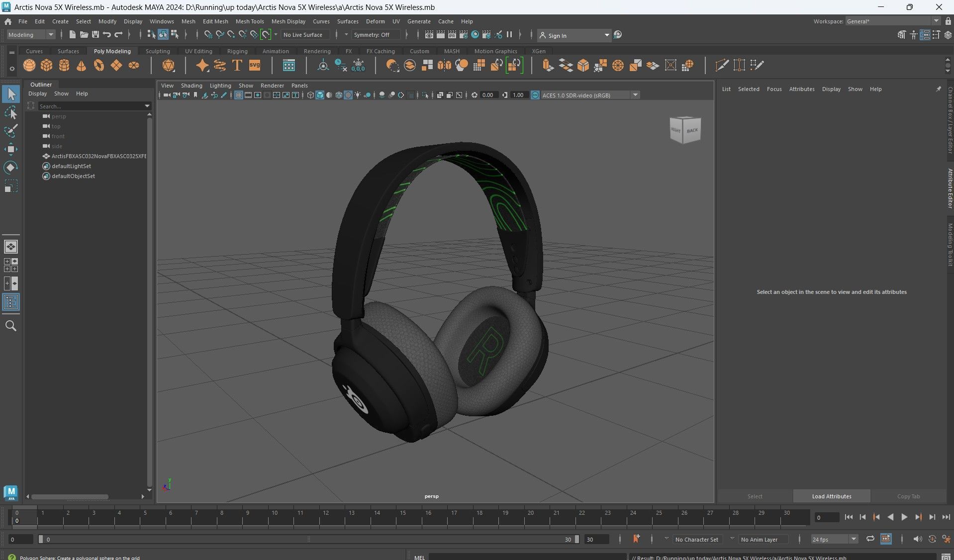Toggle playback loop mode

[870, 539]
